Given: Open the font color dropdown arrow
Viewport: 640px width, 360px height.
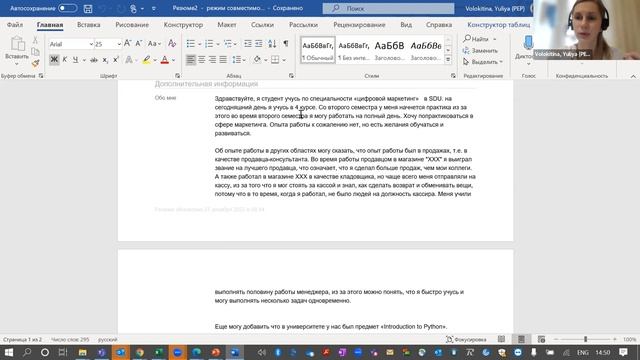Looking at the screenshot, I should pos(173,60).
